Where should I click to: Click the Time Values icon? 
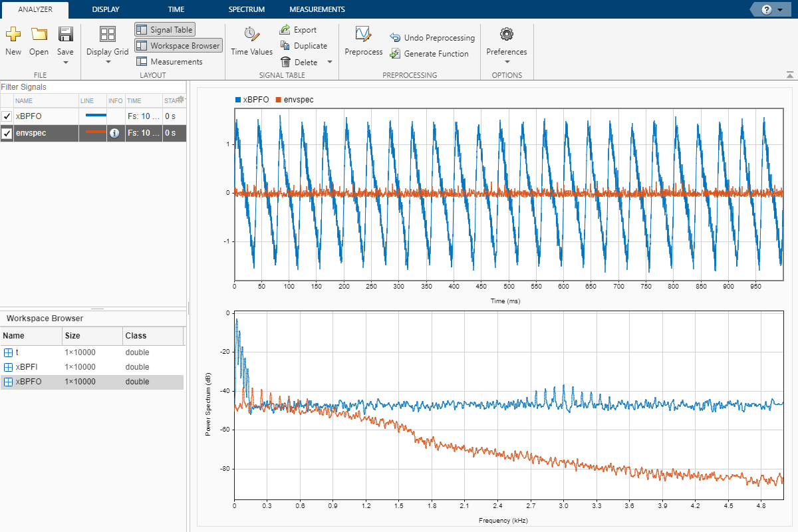tap(251, 35)
